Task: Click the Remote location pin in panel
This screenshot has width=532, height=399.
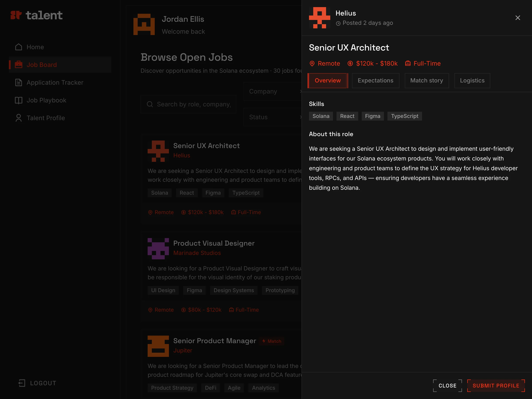Action: click(x=312, y=63)
